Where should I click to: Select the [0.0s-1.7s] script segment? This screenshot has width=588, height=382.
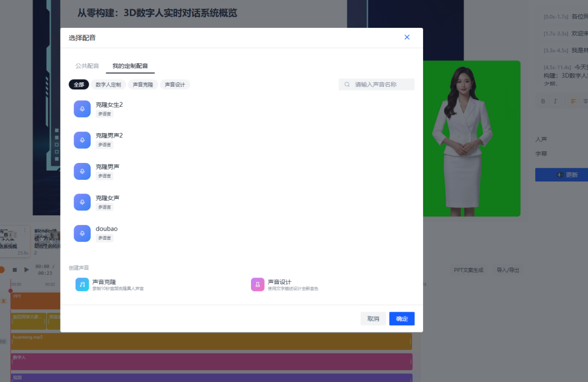pyautogui.click(x=566, y=16)
